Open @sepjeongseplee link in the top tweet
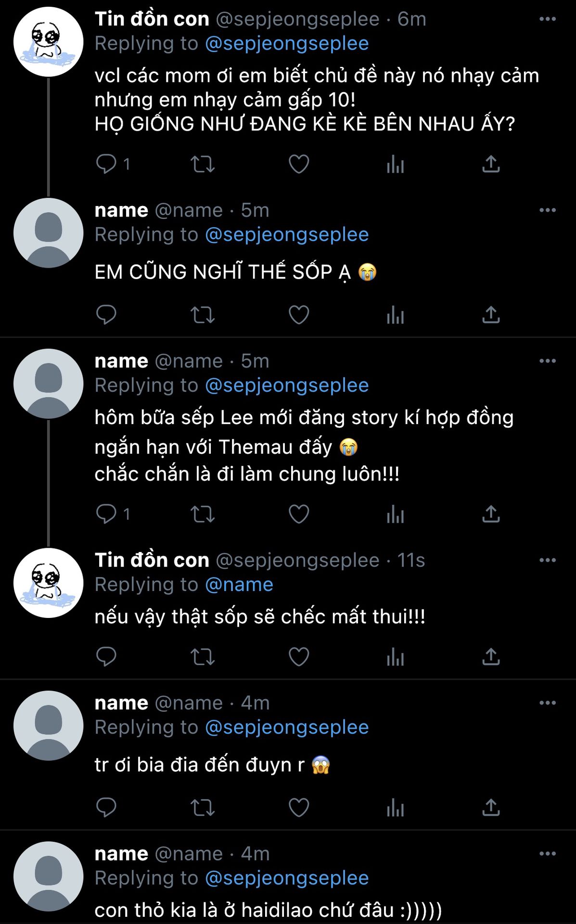This screenshot has height=924, width=576. pos(287,44)
